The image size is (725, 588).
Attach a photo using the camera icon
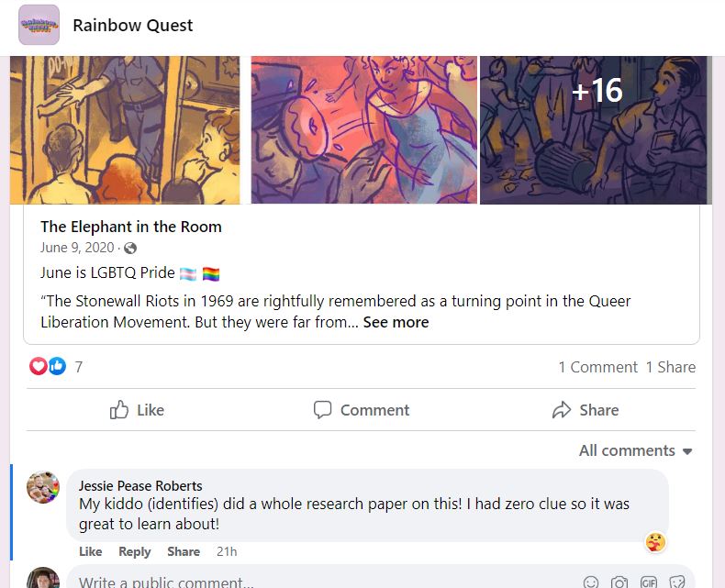pyautogui.click(x=619, y=582)
